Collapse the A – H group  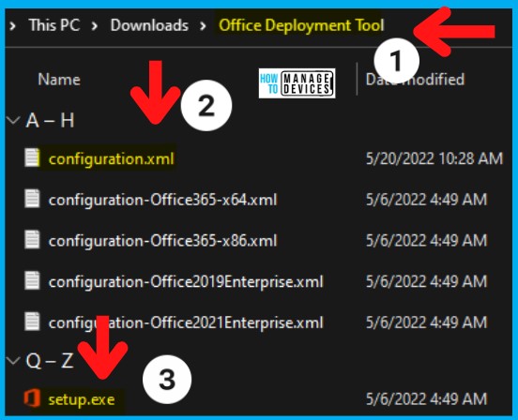pyautogui.click(x=13, y=120)
